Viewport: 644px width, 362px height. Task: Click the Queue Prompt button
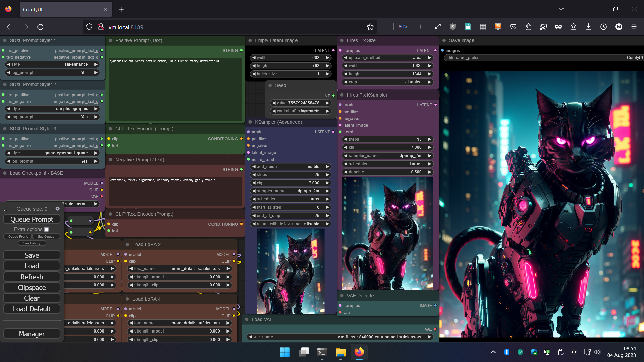(x=32, y=219)
